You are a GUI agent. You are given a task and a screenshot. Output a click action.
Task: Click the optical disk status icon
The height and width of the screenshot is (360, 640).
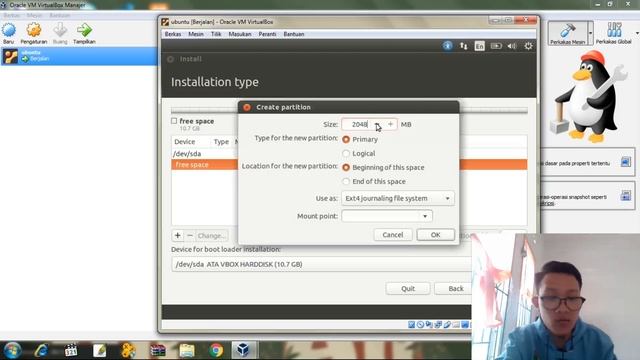(420, 325)
